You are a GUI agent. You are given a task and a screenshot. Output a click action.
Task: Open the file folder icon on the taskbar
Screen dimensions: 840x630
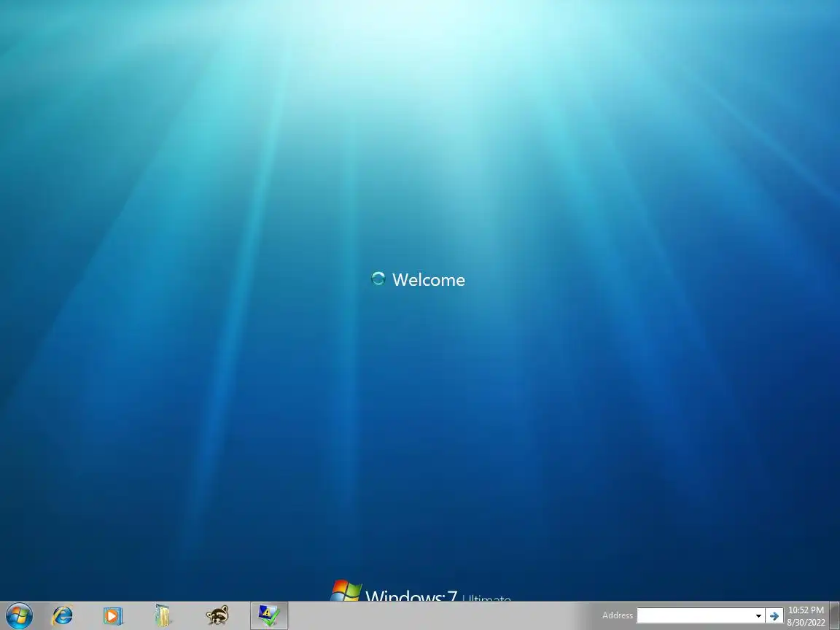163,615
